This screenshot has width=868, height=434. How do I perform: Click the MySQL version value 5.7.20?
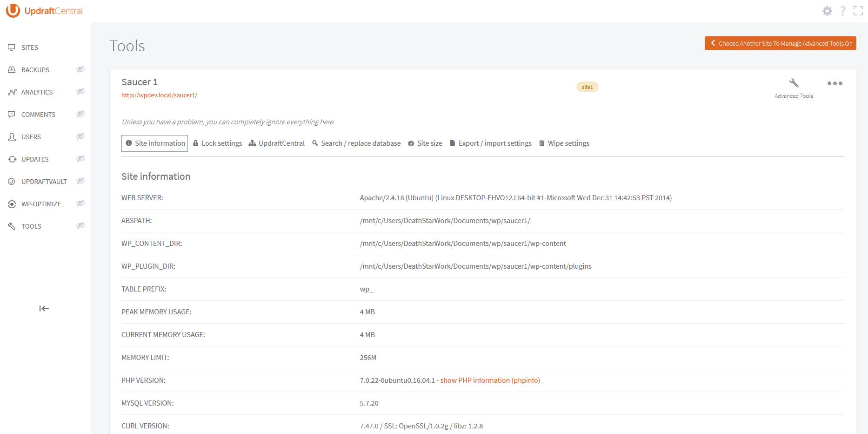(369, 403)
